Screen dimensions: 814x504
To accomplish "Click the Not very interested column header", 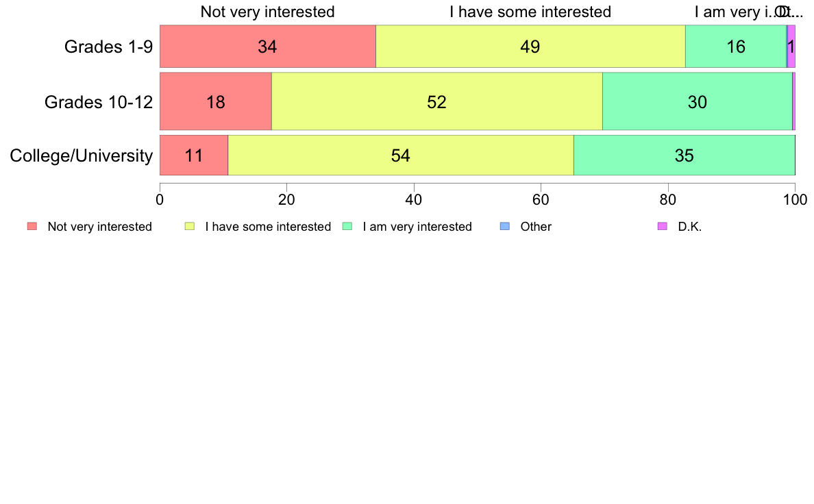I will point(268,12).
